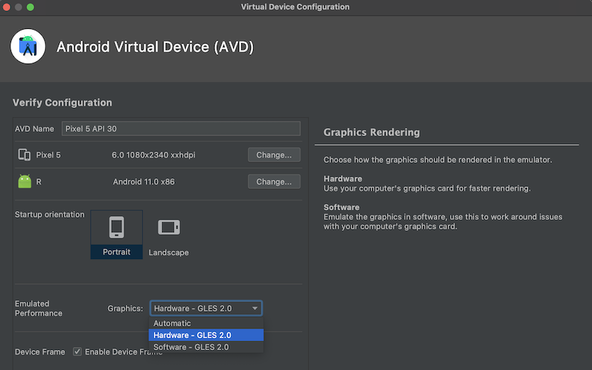Select Portrait startup orientation
This screenshot has height=370, width=592.
pos(116,234)
